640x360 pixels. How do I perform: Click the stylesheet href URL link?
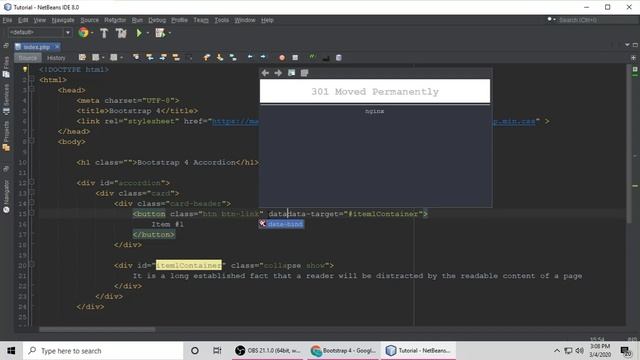coord(236,121)
